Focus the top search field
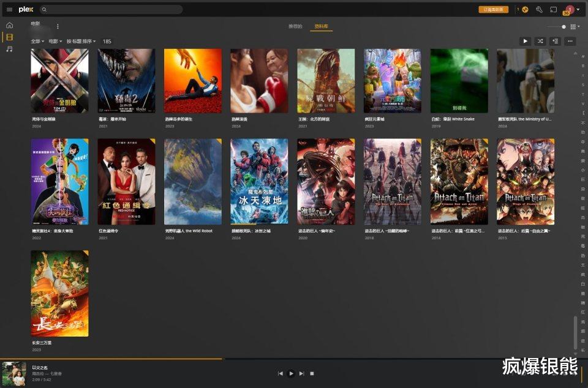 coord(111,9)
